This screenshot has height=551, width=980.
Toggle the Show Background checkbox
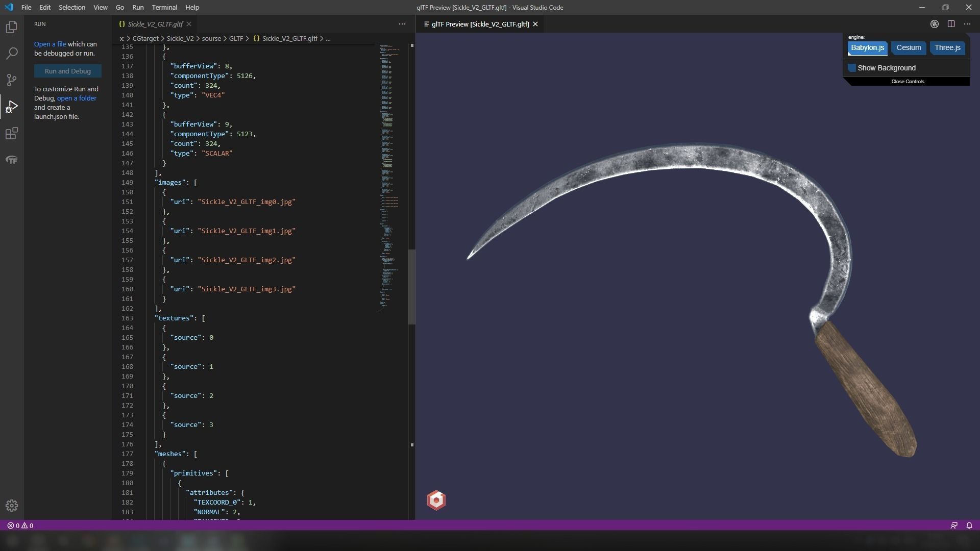[x=852, y=68]
